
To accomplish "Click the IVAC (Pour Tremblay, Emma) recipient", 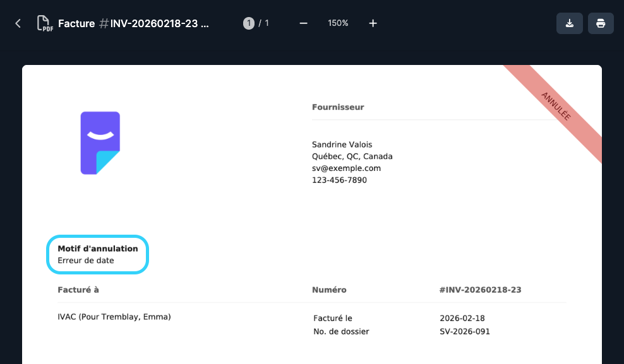I will click(114, 317).
